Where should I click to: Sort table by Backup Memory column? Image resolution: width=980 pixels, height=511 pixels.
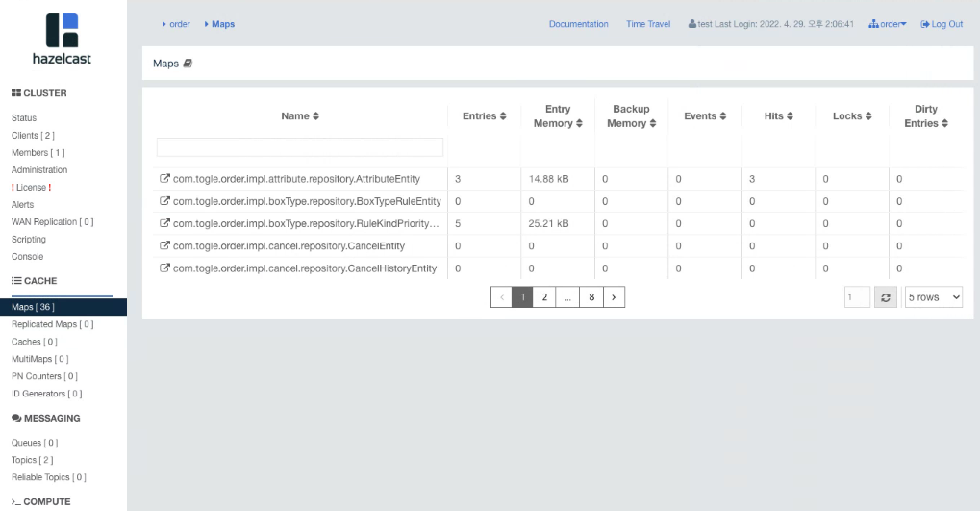coord(631,116)
